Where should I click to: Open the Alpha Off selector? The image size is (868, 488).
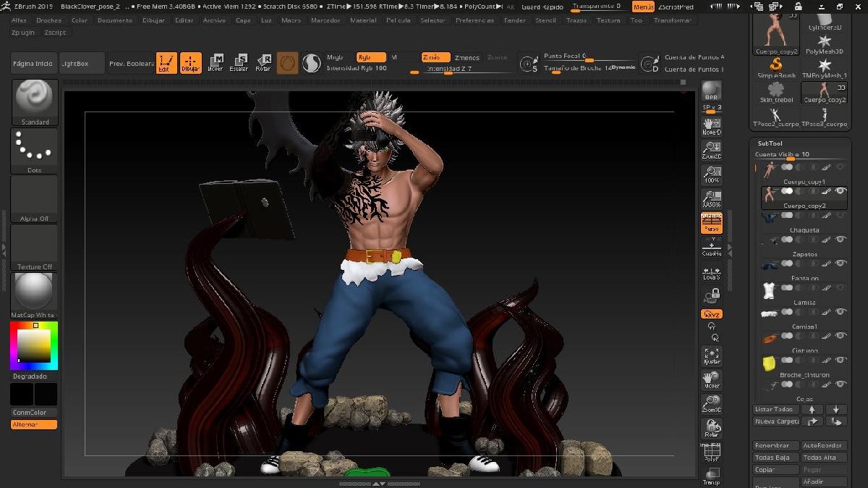click(35, 198)
